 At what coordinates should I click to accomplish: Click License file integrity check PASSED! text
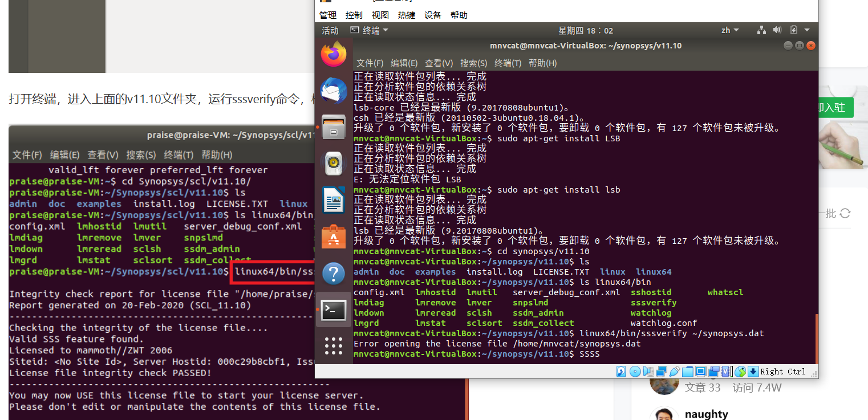click(x=110, y=373)
